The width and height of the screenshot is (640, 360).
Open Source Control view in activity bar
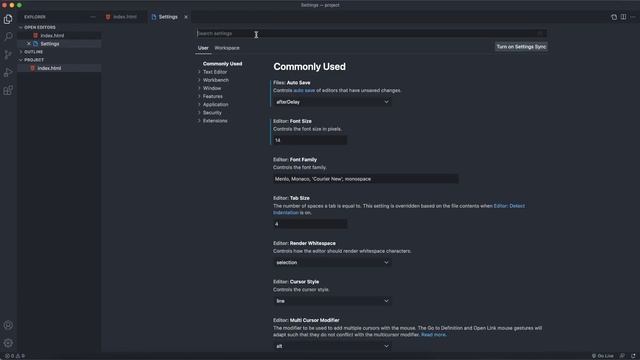[x=8, y=55]
